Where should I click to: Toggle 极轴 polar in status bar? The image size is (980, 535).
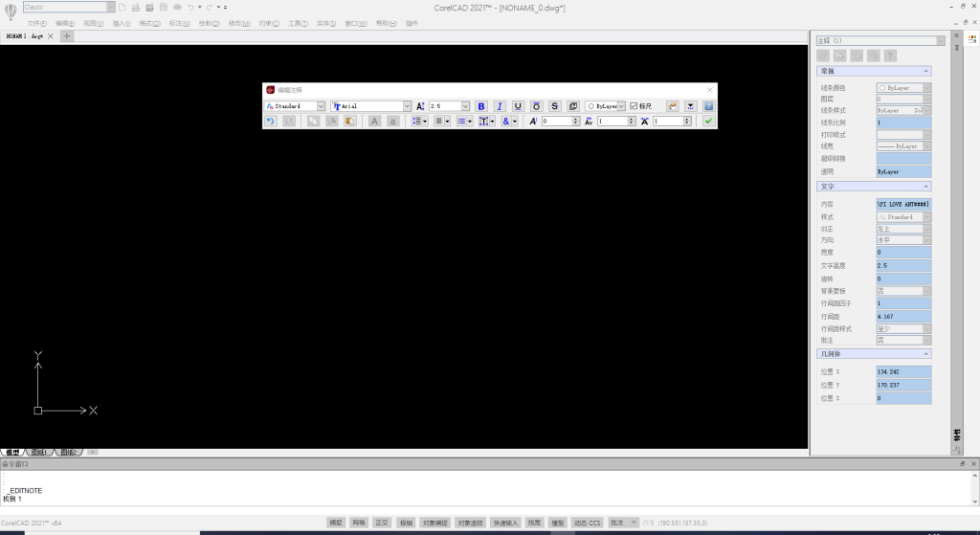[406, 523]
